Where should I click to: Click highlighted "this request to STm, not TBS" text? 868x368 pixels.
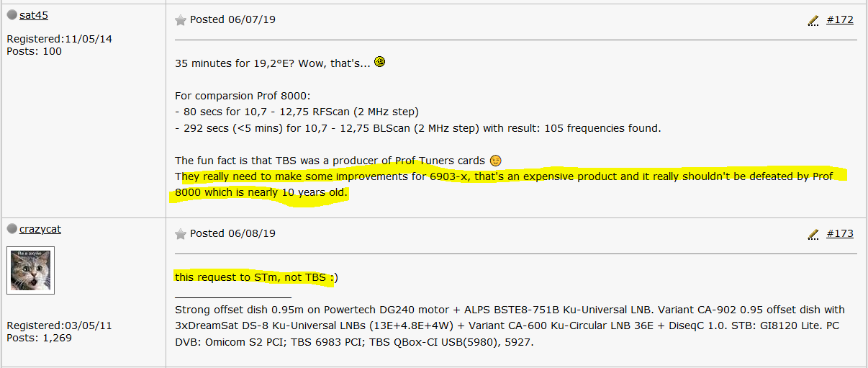(255, 277)
